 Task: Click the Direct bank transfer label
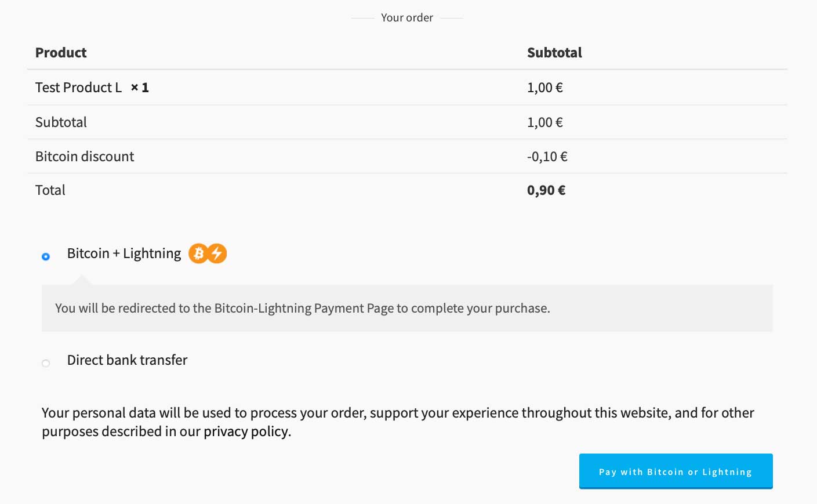click(127, 360)
